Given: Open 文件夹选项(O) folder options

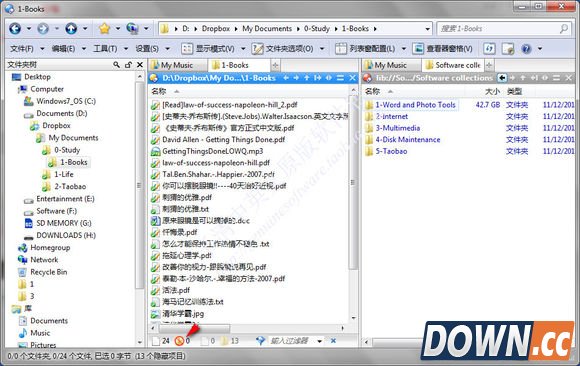Looking at the screenshot, I should (282, 48).
